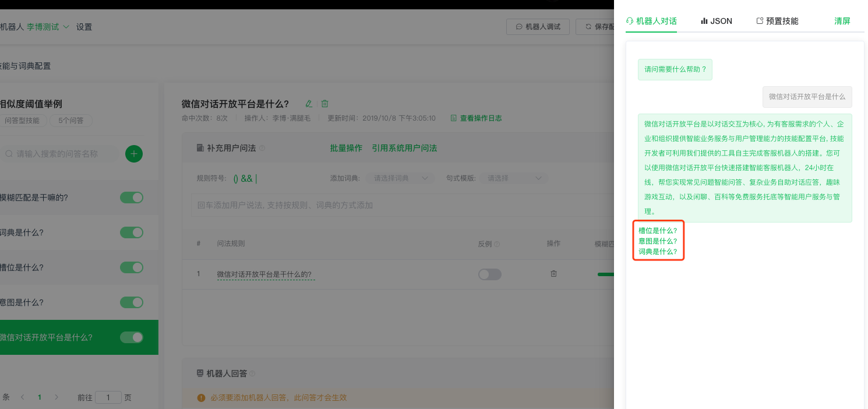Click suggested question 词典是什么? in chat

(658, 252)
